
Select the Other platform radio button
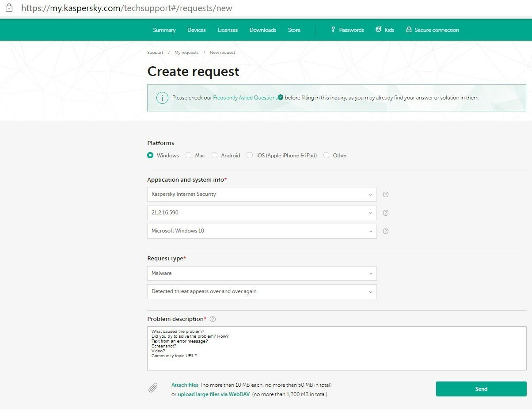327,155
